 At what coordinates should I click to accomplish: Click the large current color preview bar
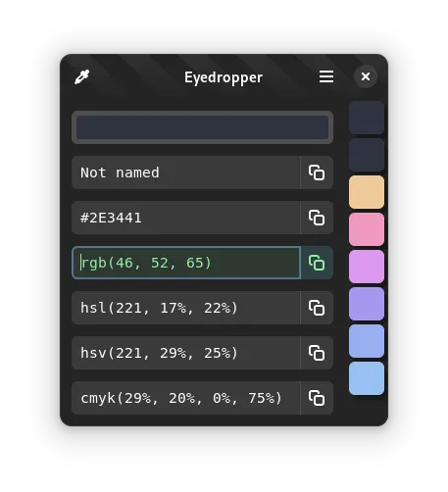pos(202,127)
